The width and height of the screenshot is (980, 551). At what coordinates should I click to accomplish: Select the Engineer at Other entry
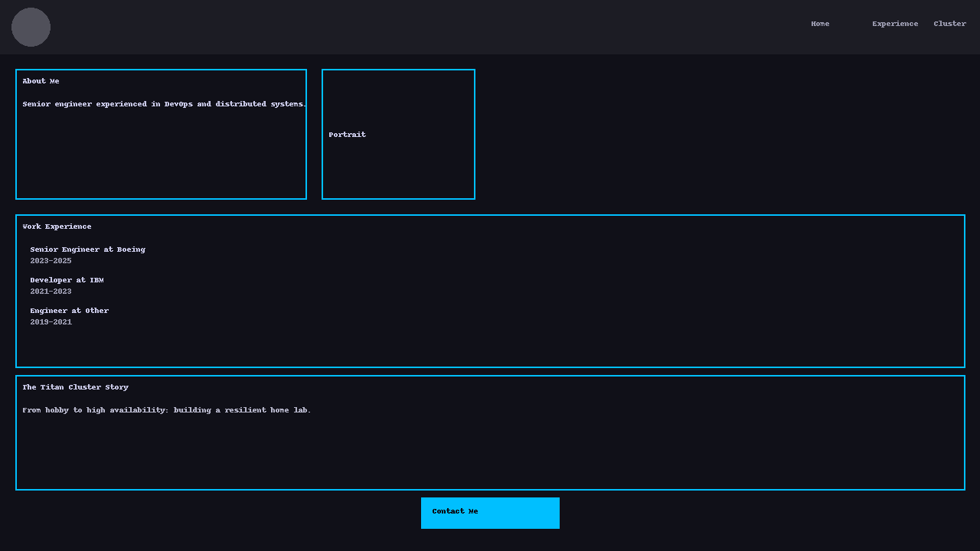[69, 311]
